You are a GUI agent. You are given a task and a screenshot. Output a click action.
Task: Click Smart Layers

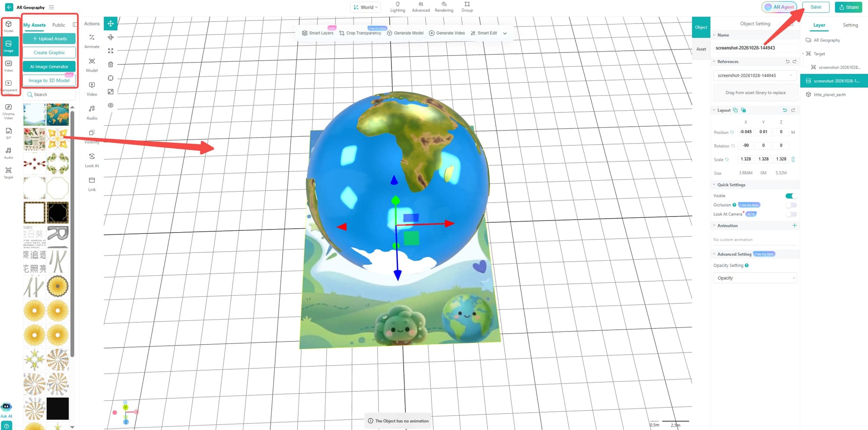pyautogui.click(x=318, y=33)
